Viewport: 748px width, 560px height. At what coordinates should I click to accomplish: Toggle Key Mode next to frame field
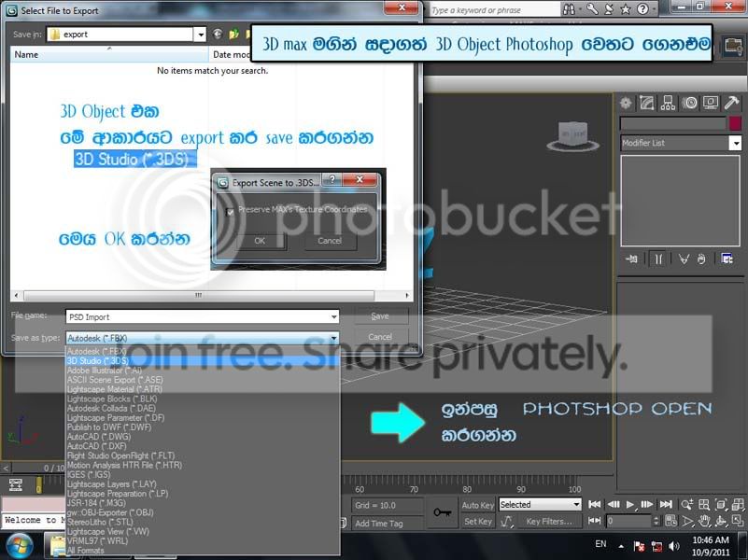coord(595,521)
